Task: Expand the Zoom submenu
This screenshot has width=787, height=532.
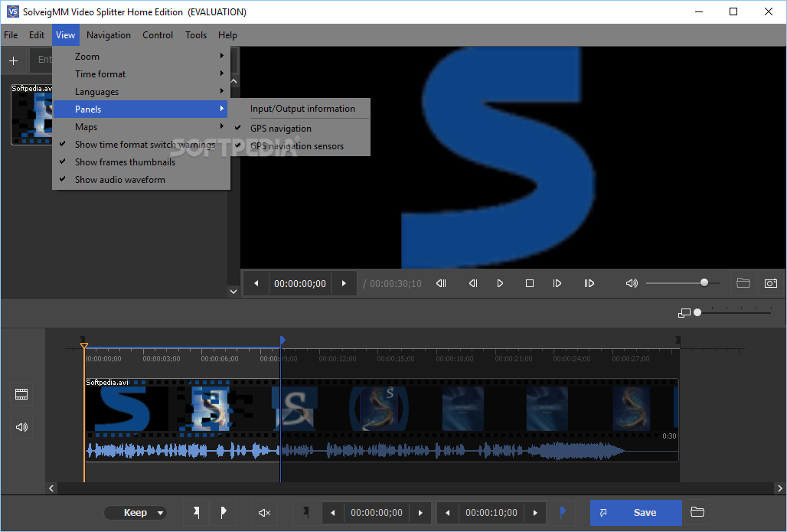Action: pyautogui.click(x=141, y=57)
